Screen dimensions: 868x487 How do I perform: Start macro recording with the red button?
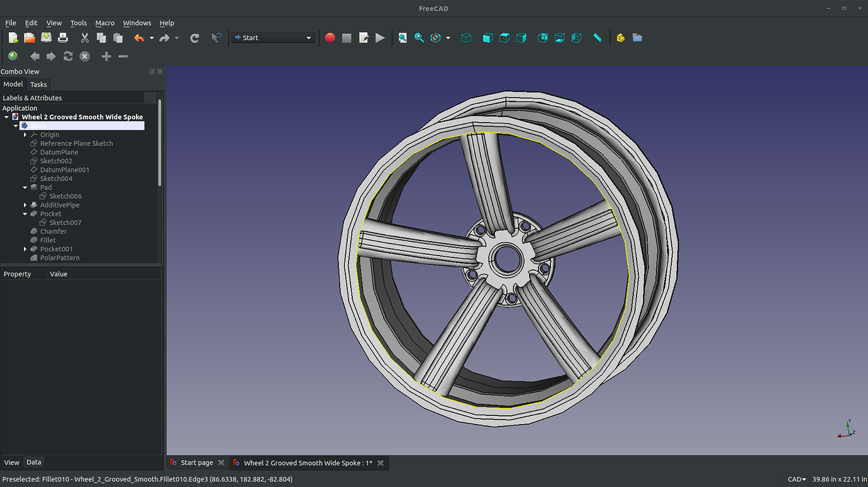point(330,38)
